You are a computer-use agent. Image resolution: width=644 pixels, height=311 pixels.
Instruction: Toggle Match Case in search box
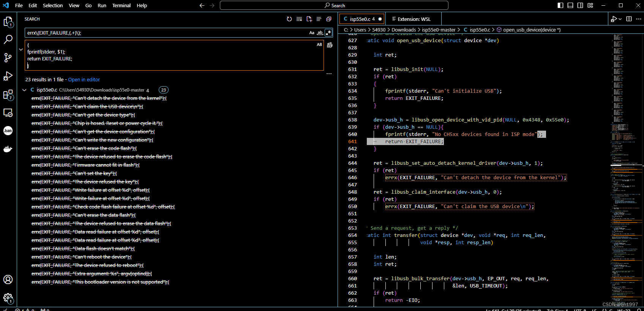click(x=312, y=33)
